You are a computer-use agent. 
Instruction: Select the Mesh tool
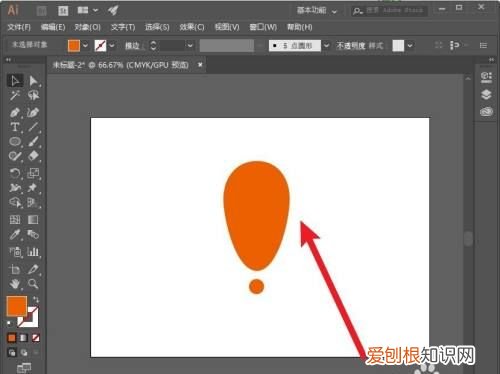(x=15, y=219)
